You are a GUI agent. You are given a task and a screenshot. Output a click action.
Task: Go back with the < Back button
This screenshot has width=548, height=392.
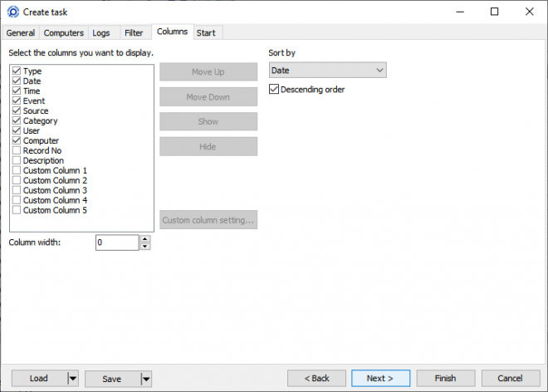316,379
